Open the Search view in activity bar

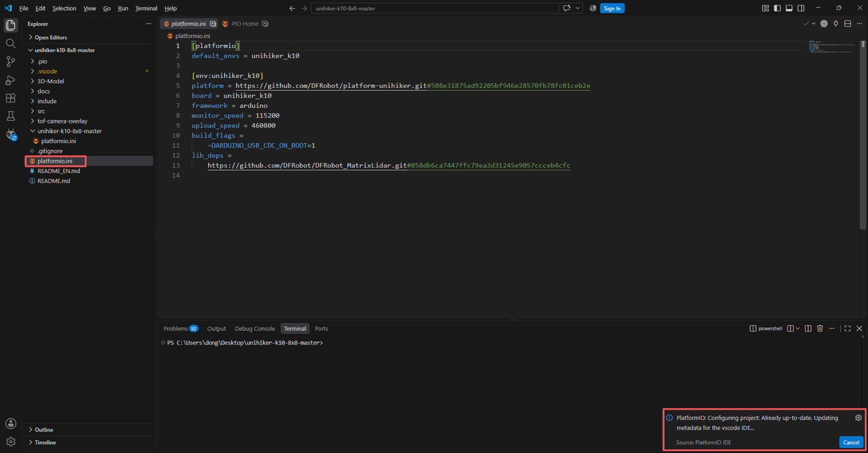10,43
